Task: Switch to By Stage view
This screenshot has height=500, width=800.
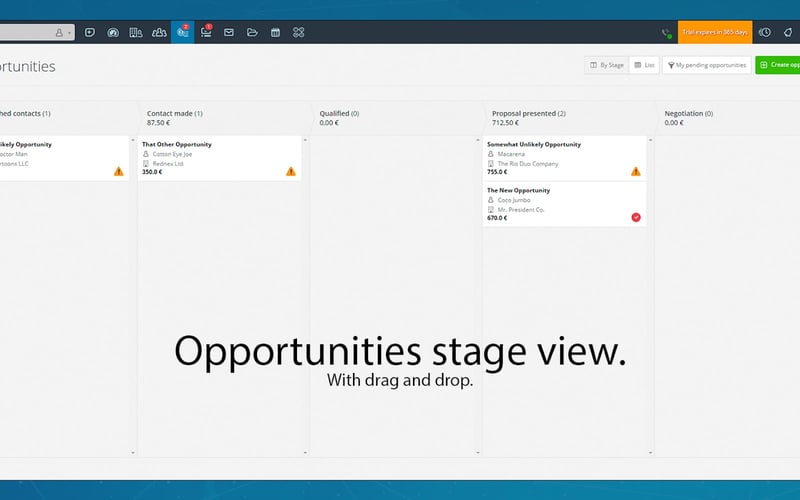Action: [x=607, y=65]
